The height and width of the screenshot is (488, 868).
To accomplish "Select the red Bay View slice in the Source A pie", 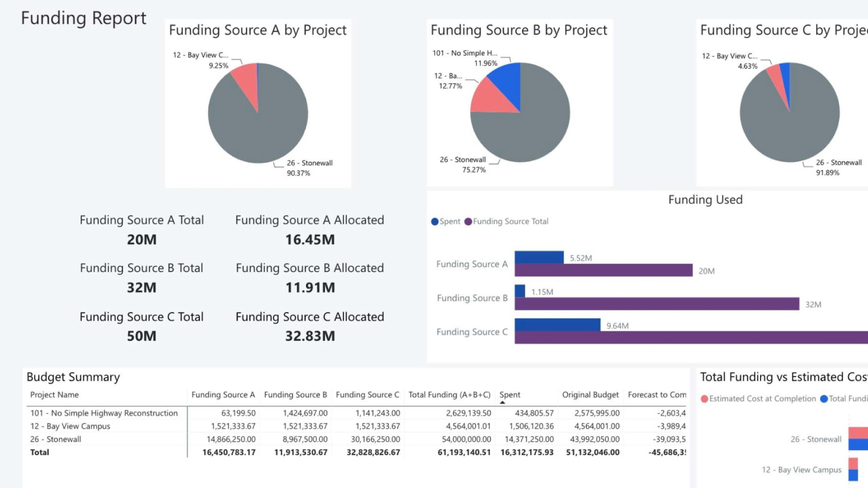I will coord(248,81).
